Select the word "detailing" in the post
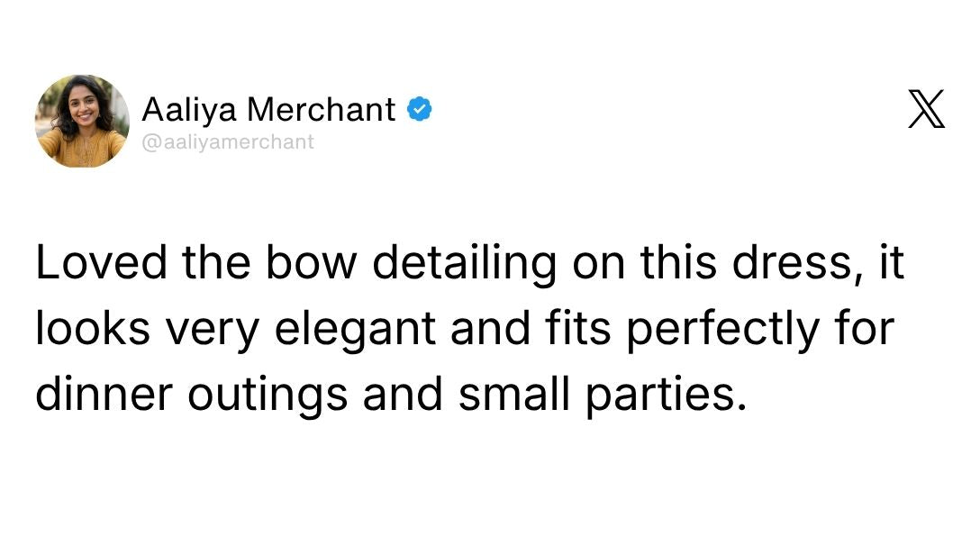This screenshot has height=555, width=980. click(x=465, y=264)
